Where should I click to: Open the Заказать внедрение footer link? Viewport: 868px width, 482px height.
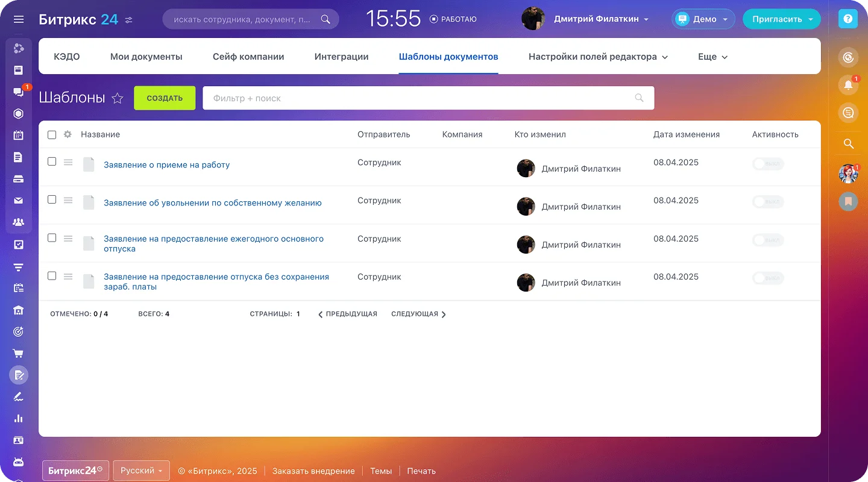tap(313, 471)
